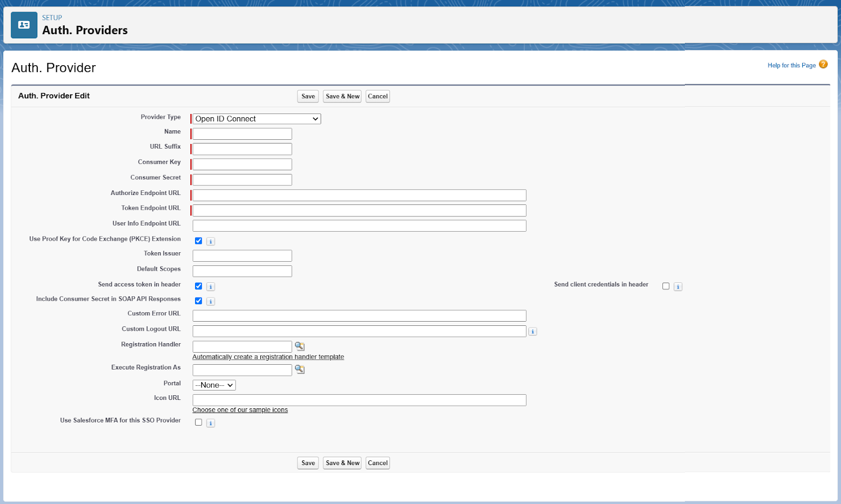The width and height of the screenshot is (841, 504).
Task: Click info icon for Send access token in header
Action: pos(211,287)
